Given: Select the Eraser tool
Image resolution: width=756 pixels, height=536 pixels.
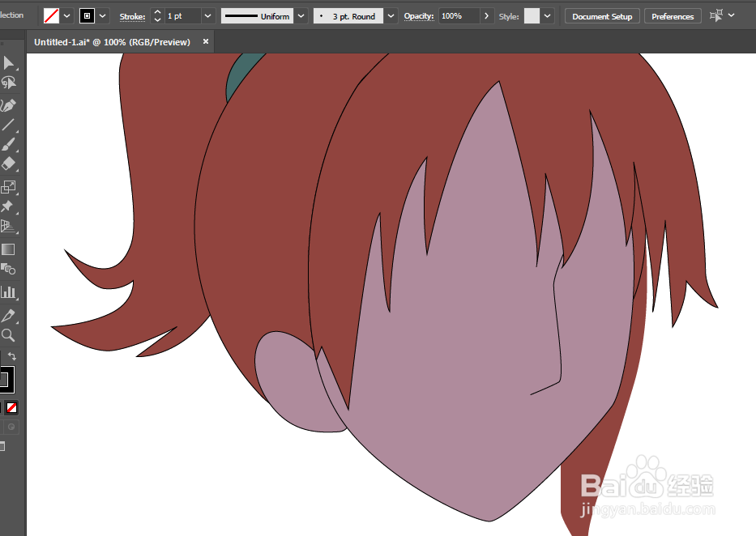Looking at the screenshot, I should (x=8, y=164).
